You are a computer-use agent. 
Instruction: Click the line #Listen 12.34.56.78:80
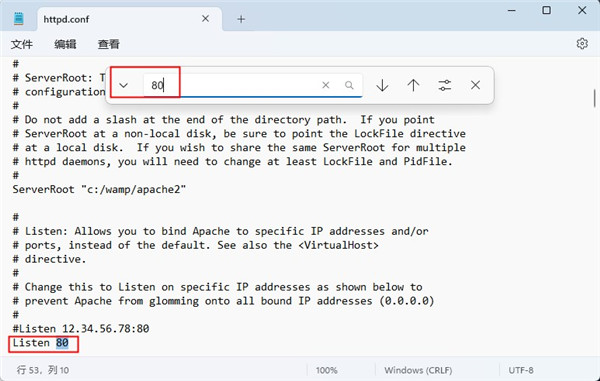(81, 329)
